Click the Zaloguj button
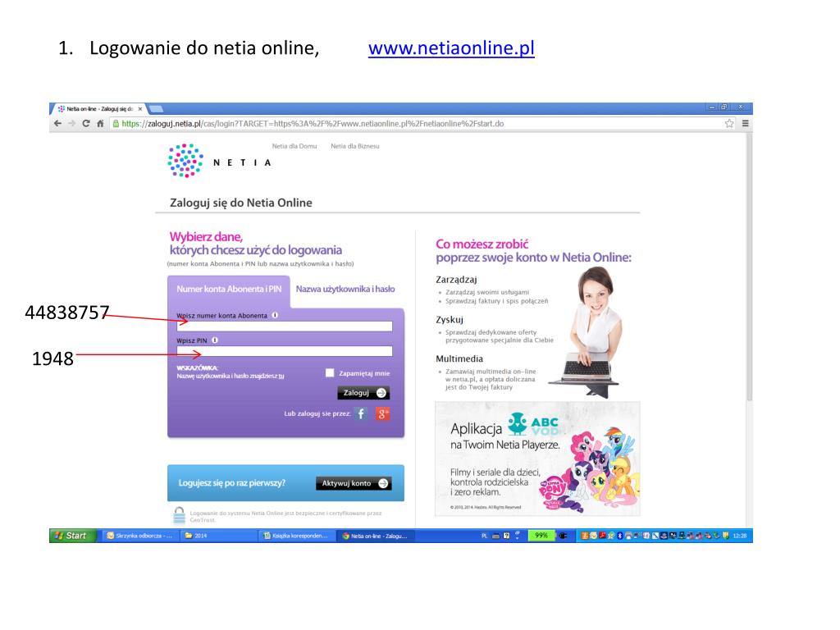The height and width of the screenshot is (630, 840). (363, 393)
